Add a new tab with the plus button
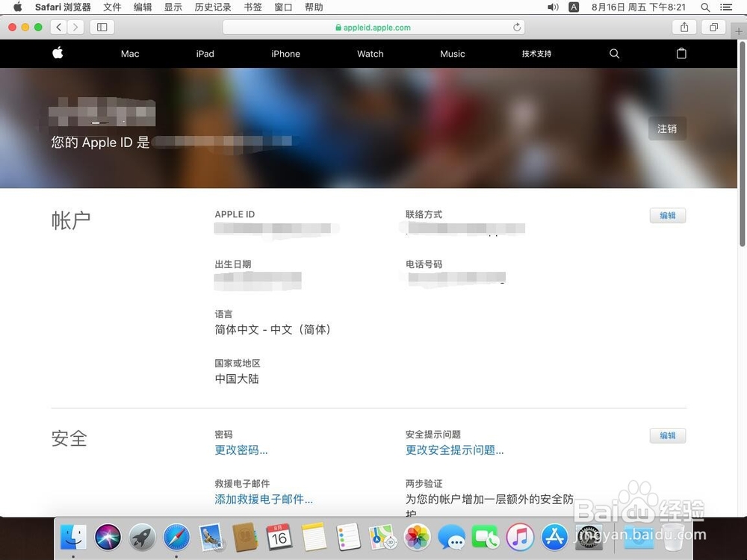This screenshot has height=560, width=747. [739, 31]
